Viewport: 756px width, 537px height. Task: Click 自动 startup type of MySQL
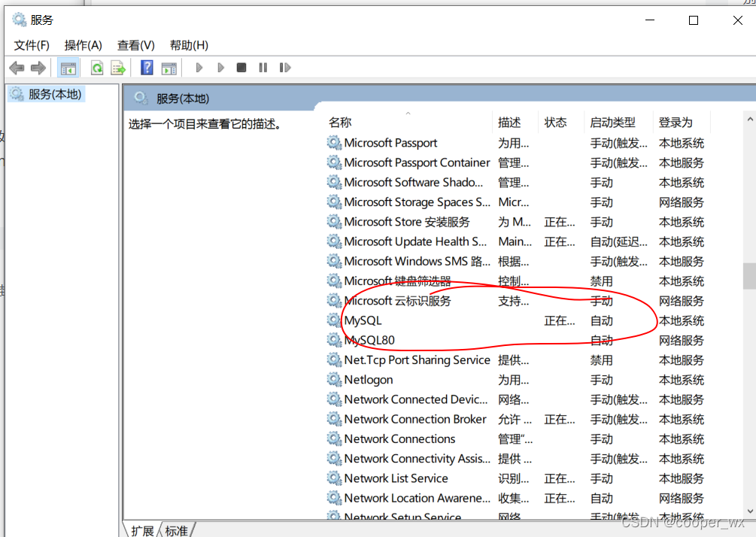point(601,320)
